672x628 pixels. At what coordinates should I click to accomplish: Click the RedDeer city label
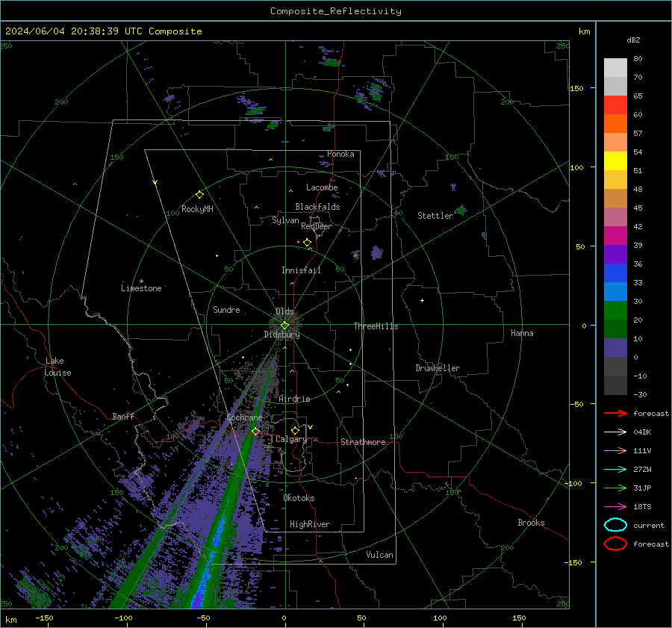click(x=317, y=226)
